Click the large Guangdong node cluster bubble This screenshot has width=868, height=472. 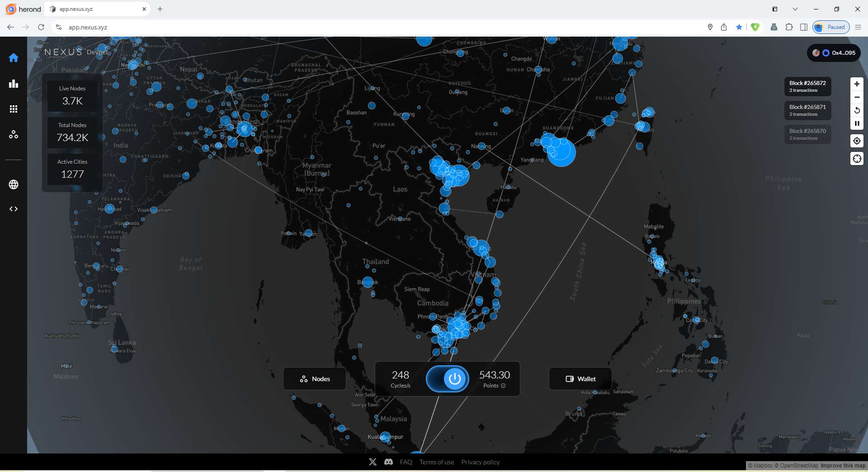click(561, 152)
